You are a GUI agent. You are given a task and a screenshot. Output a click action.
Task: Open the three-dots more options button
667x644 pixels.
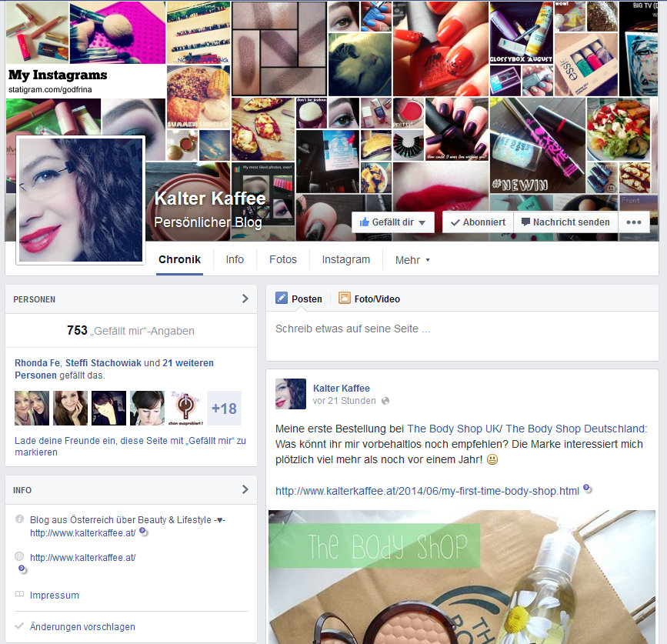[634, 222]
